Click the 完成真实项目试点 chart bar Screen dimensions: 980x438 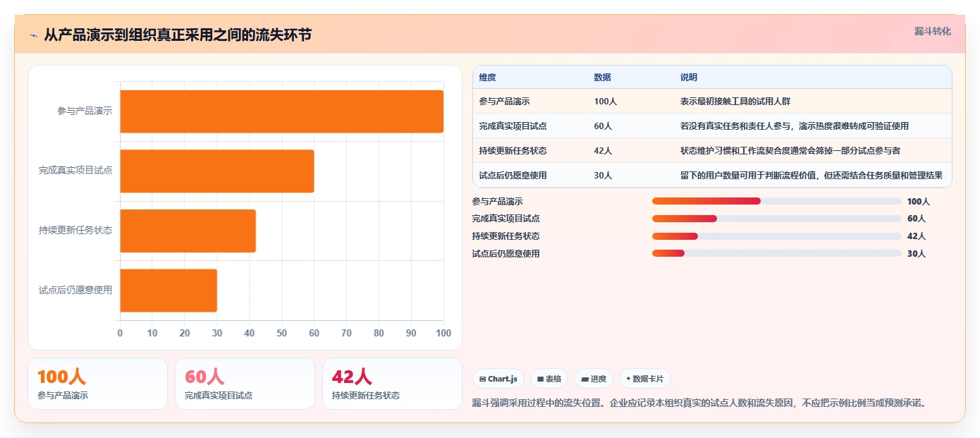tap(217, 171)
